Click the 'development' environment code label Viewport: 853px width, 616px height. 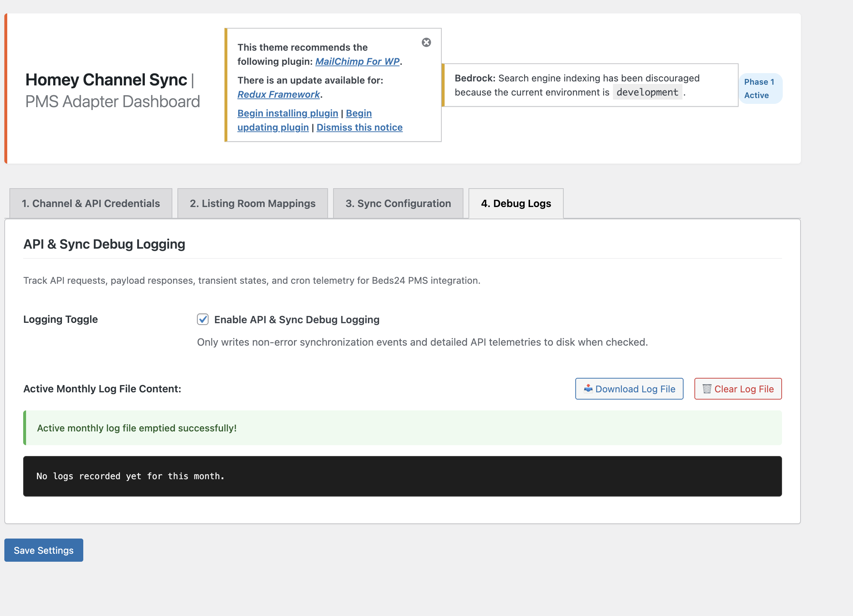647,92
